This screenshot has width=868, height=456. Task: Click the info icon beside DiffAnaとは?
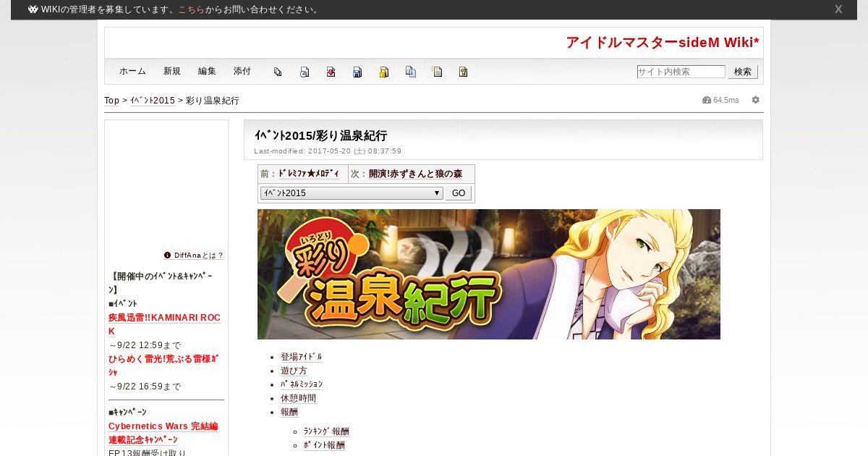[168, 255]
